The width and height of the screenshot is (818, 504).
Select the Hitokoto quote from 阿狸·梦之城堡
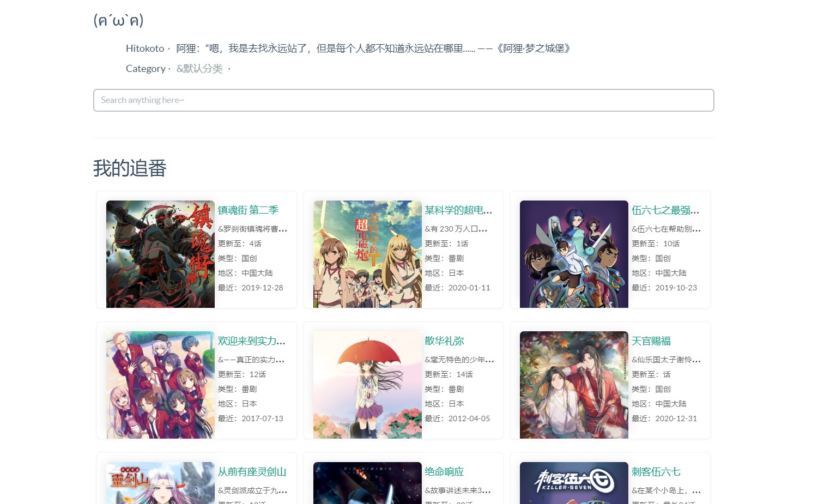(x=373, y=48)
